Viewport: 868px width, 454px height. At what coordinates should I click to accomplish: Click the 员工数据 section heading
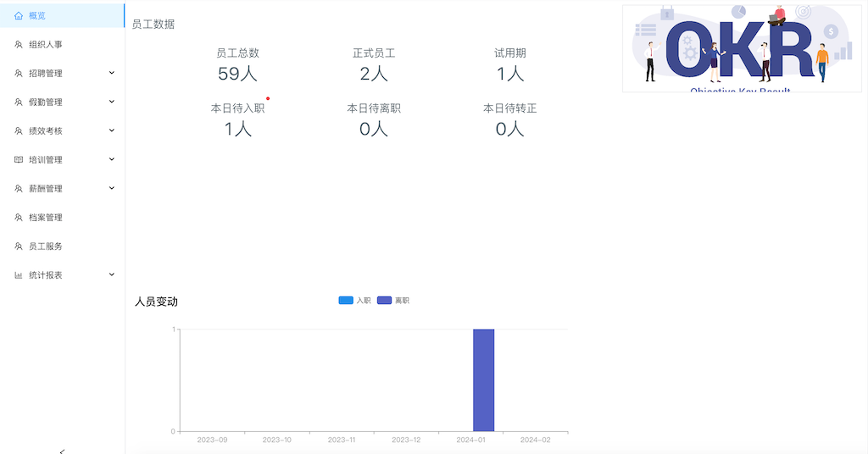click(153, 25)
